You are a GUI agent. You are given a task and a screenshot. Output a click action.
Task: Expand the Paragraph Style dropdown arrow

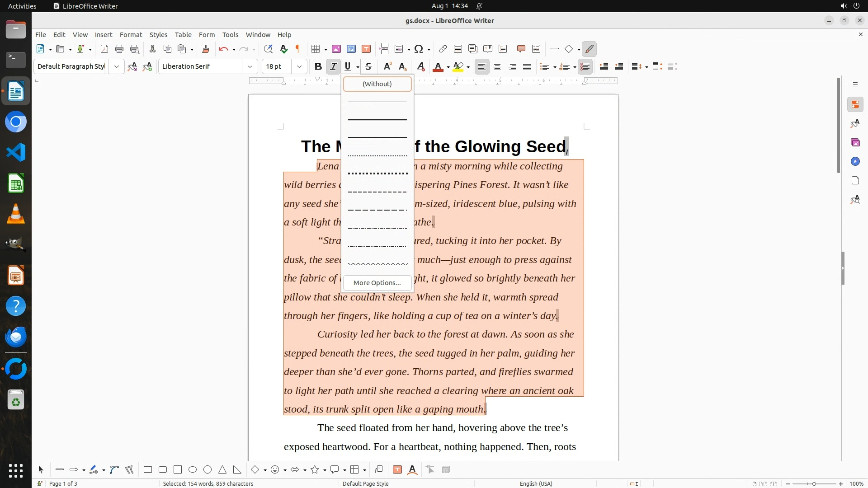tap(117, 67)
